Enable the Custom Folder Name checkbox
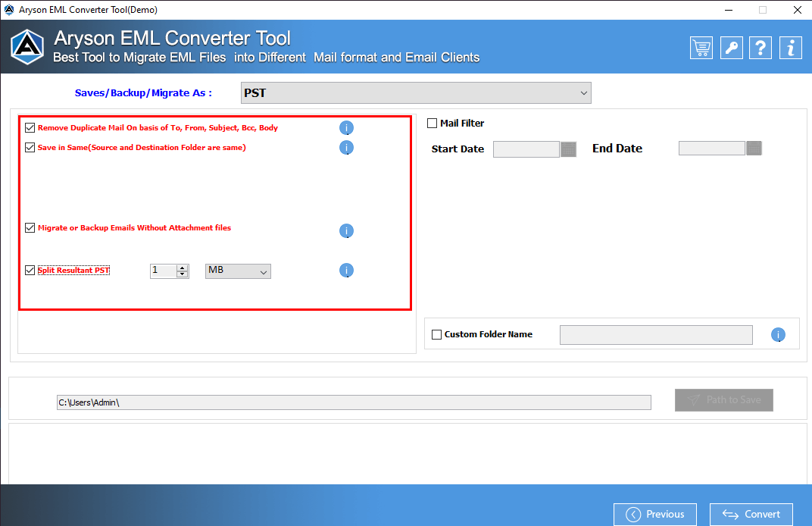Image resolution: width=812 pixels, height=526 pixels. [436, 335]
